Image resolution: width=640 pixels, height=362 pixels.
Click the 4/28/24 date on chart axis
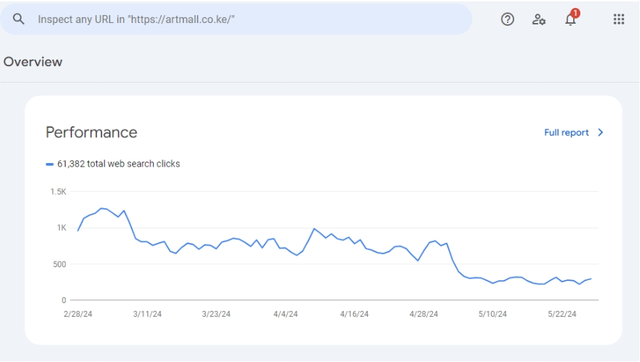click(424, 314)
